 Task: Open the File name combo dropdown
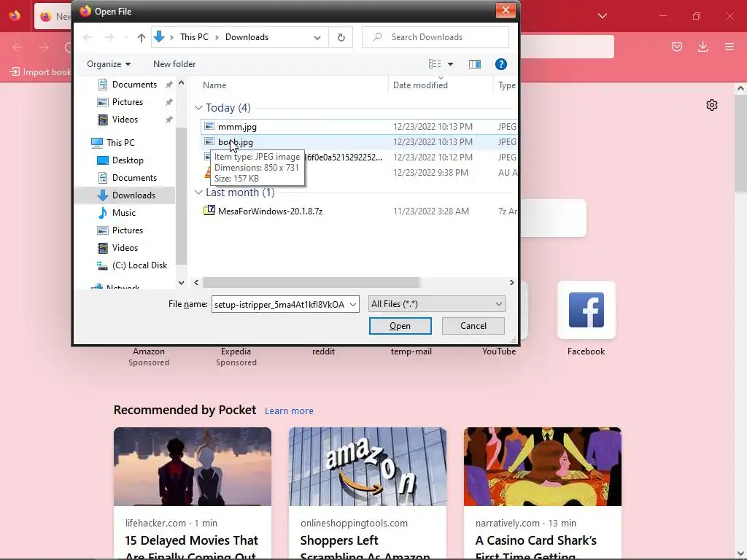click(x=353, y=305)
